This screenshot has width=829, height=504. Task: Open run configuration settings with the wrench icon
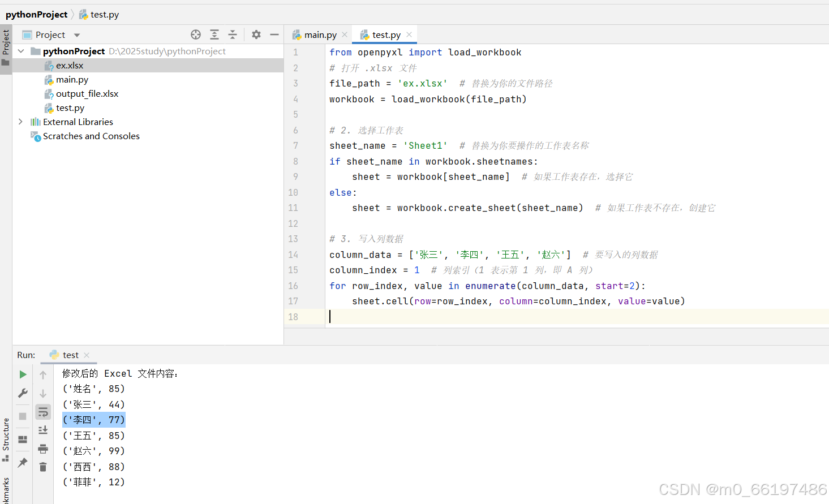tap(23, 393)
